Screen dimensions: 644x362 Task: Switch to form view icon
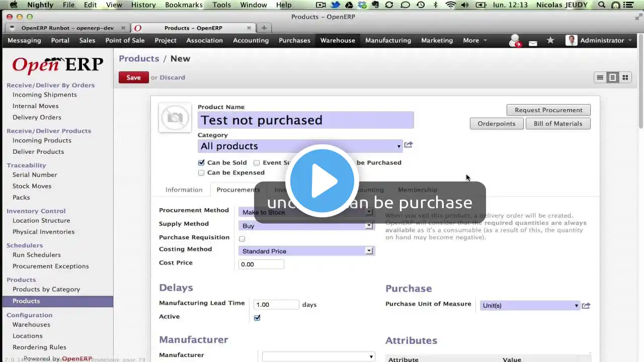[612, 77]
